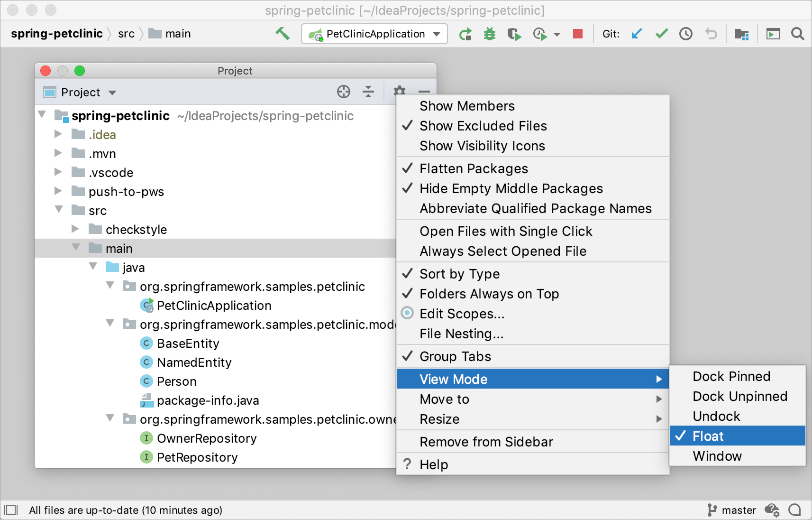Enable Abbreviate Qualified Package Names
Viewport: 812px width, 520px height.
tap(533, 208)
